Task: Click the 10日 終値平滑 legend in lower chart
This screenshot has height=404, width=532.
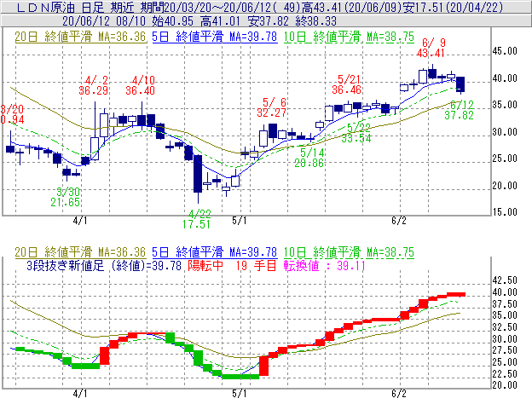Action: coord(349,252)
